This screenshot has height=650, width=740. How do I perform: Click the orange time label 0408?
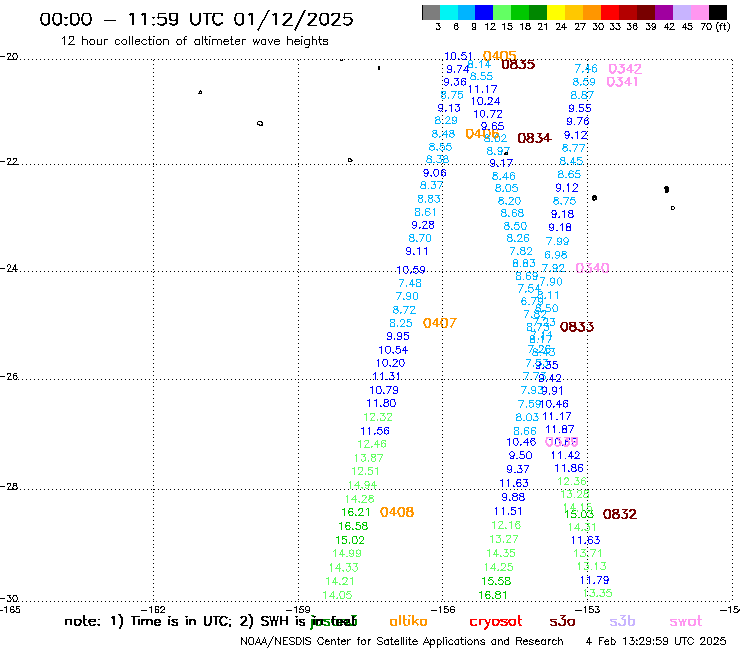397,512
